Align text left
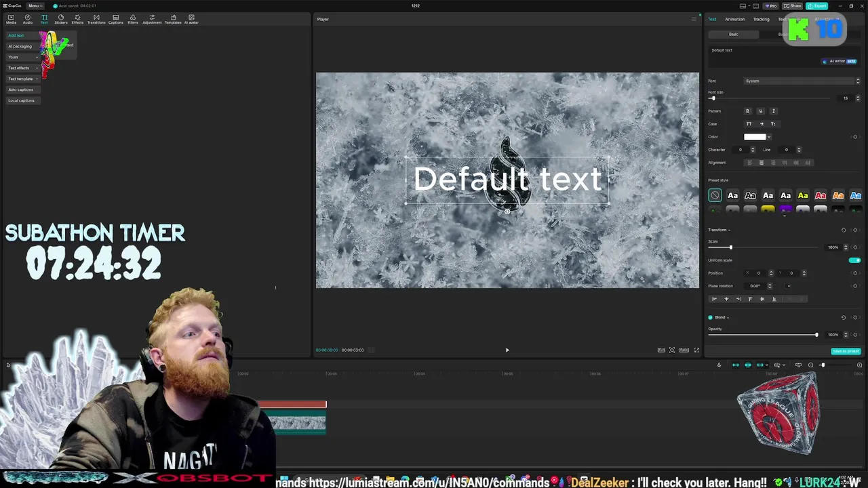 tap(749, 163)
